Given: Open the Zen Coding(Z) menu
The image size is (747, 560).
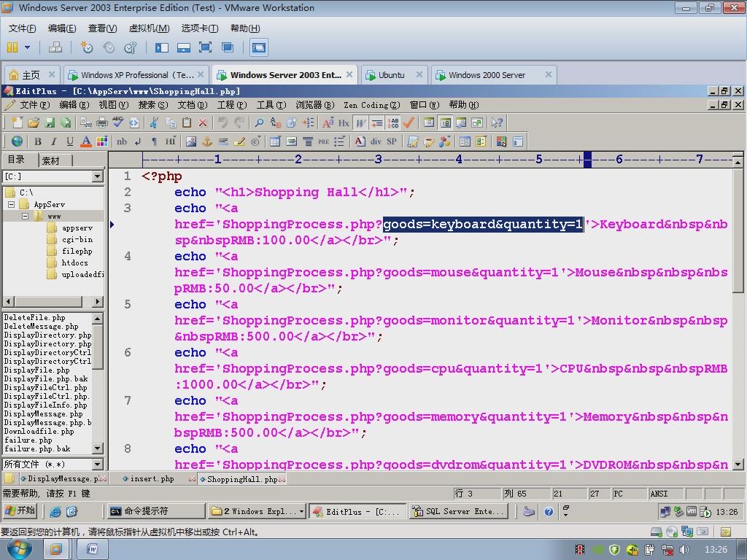Looking at the screenshot, I should [x=372, y=105].
